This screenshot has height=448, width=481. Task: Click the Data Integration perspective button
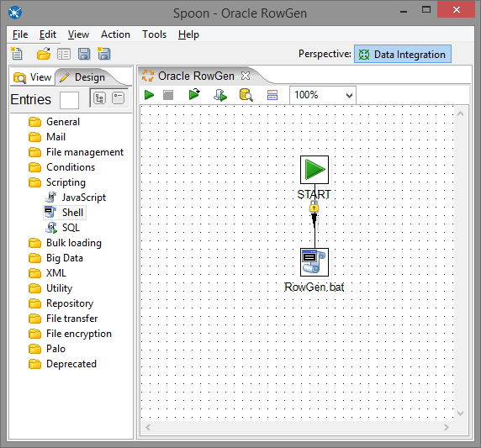pos(403,54)
